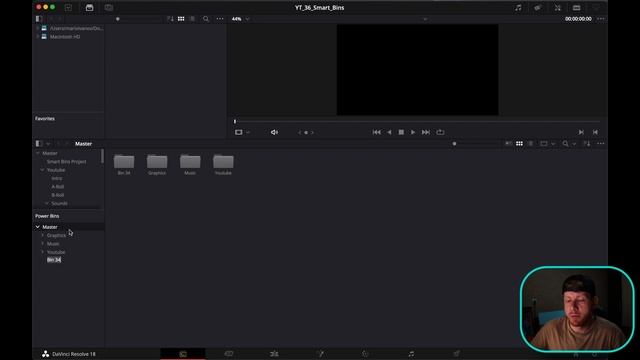Switch media storage browser to thumbnail view
Image resolution: width=640 pixels, height=360 pixels.
pyautogui.click(x=181, y=19)
